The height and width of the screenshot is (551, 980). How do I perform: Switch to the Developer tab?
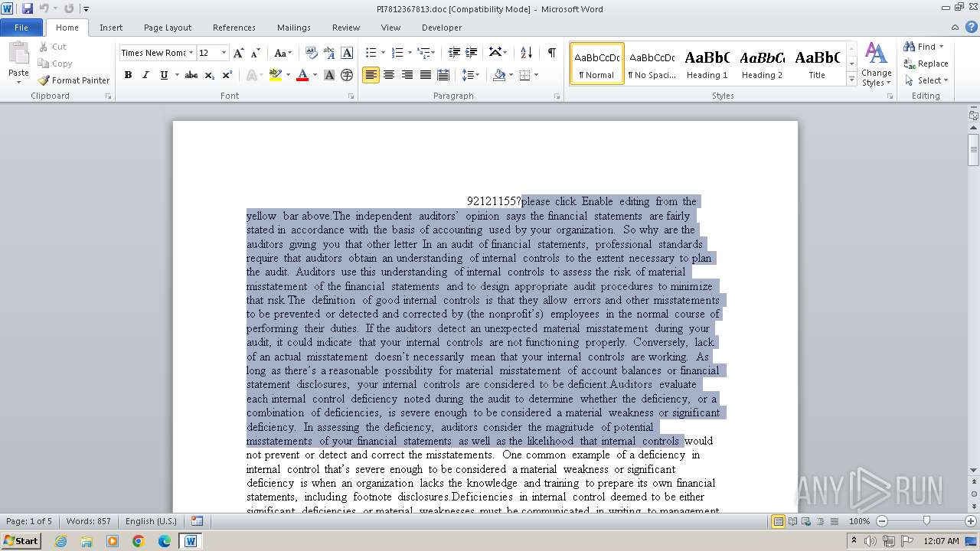tap(442, 28)
